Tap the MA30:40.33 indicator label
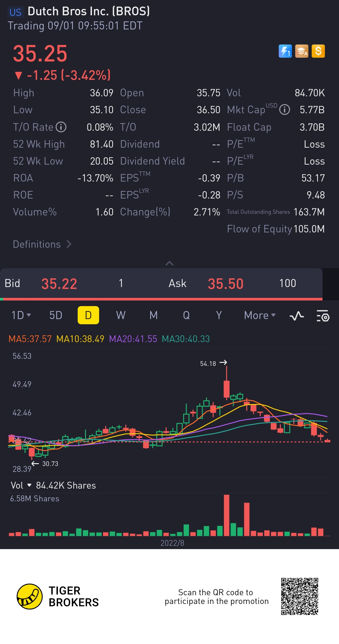 pos(186,339)
